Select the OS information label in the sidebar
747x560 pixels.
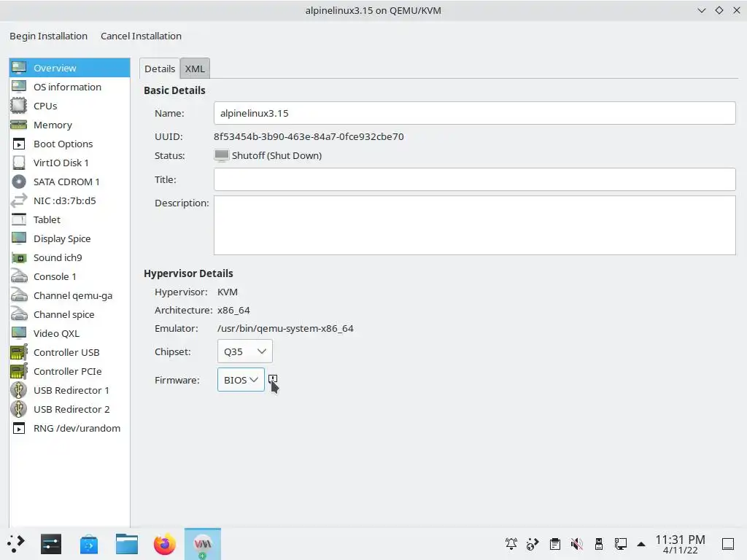pyautogui.click(x=67, y=87)
